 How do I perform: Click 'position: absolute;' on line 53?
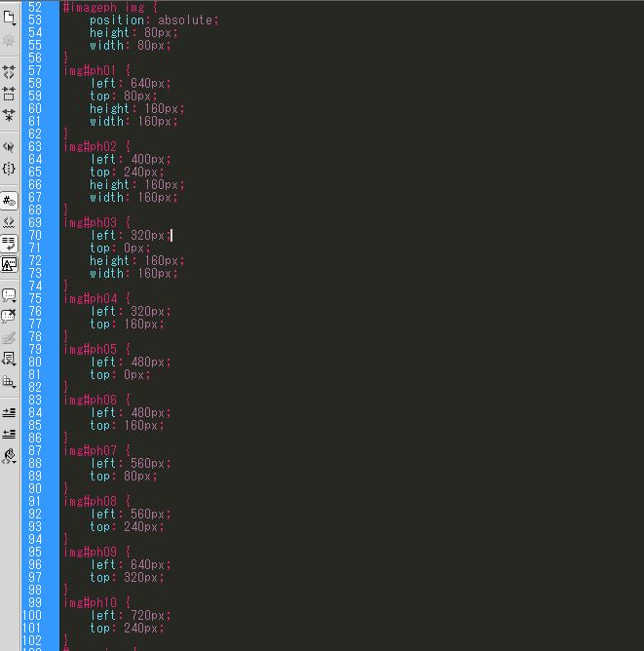pyautogui.click(x=154, y=19)
